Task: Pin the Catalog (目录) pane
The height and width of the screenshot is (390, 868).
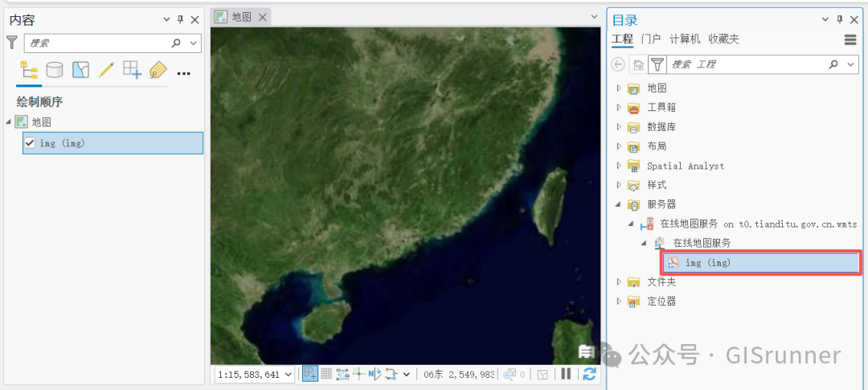Action: [x=839, y=20]
